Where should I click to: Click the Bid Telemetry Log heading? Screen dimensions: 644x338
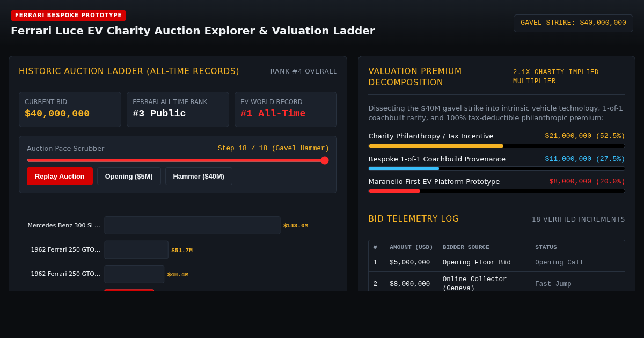tap(414, 219)
